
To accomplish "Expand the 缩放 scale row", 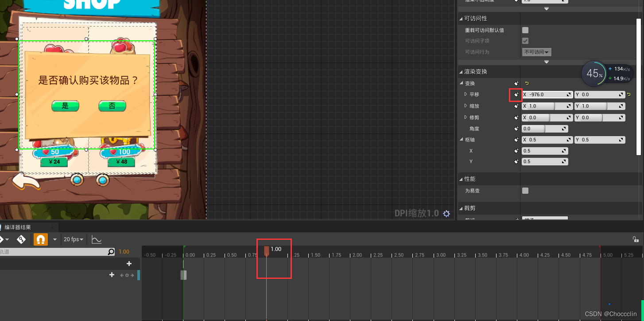I will pyautogui.click(x=466, y=106).
